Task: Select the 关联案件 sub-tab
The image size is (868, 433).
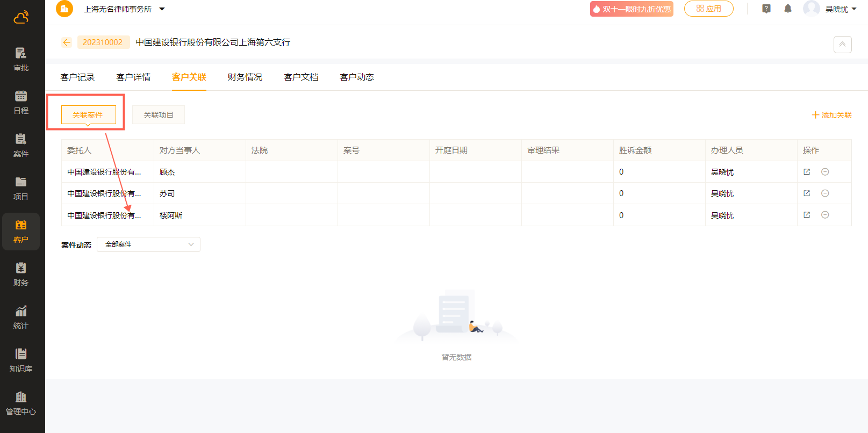Action: pyautogui.click(x=88, y=115)
